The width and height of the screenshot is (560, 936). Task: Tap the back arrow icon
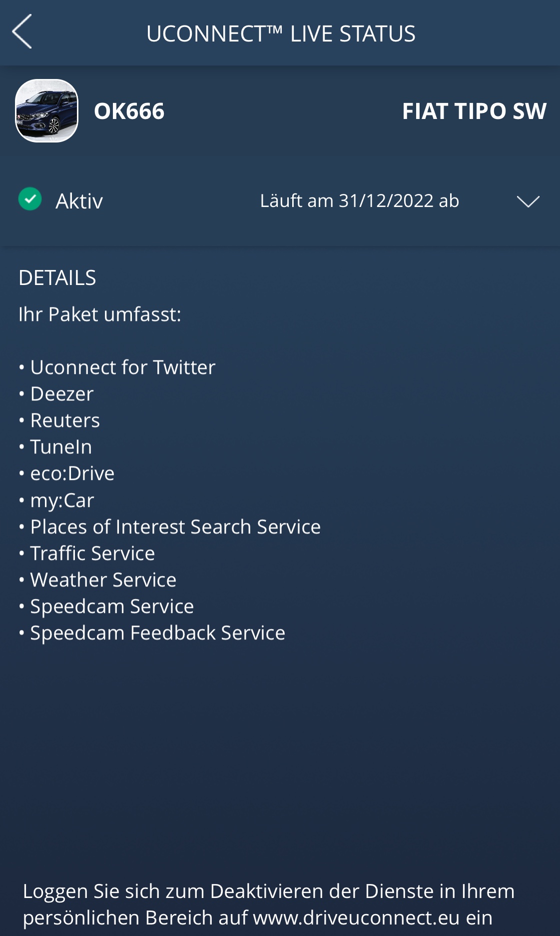coord(22,31)
